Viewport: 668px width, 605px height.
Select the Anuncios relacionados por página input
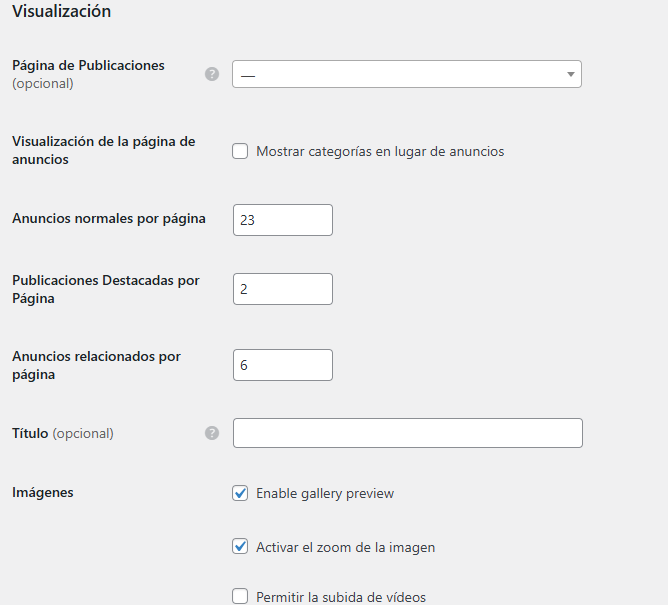pyautogui.click(x=283, y=365)
